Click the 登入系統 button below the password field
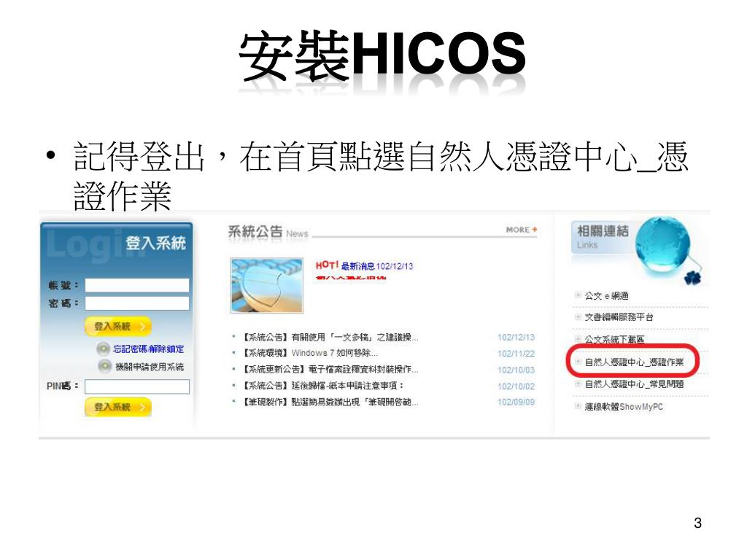This screenshot has width=747, height=560. coord(117,326)
